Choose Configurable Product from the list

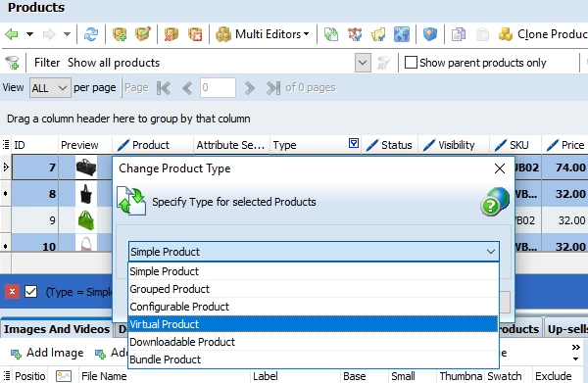(314, 307)
